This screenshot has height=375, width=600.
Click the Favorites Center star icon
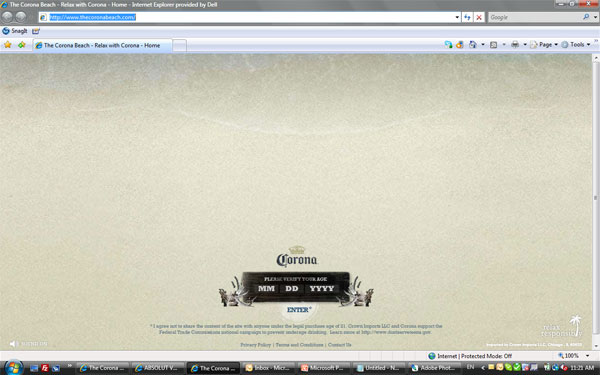[x=8, y=45]
